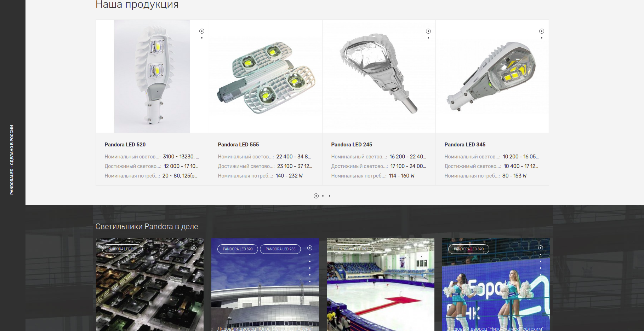Click value 16 200 - 22 40… of LED 245
Viewport: 644px width, 331px height.
point(408,157)
